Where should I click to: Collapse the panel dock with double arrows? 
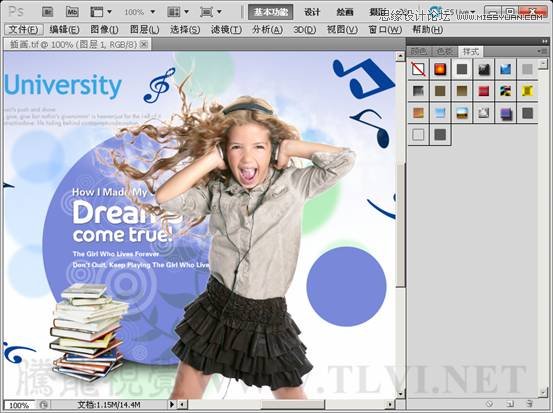[x=545, y=41]
